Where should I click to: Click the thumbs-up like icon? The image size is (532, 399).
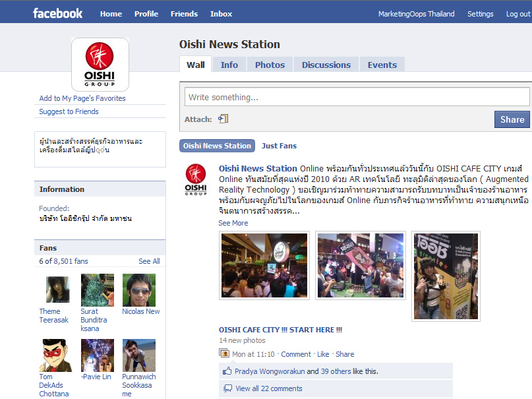pyautogui.click(x=227, y=371)
